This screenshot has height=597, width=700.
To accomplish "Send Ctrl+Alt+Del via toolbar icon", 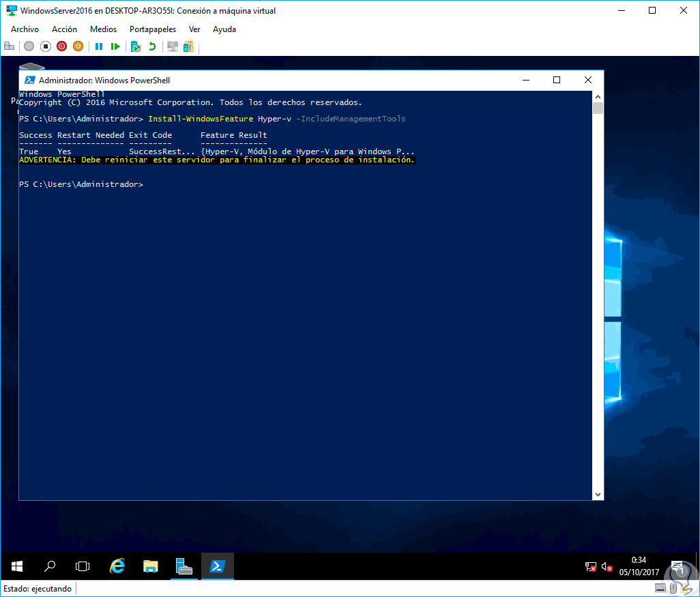I will [9, 46].
